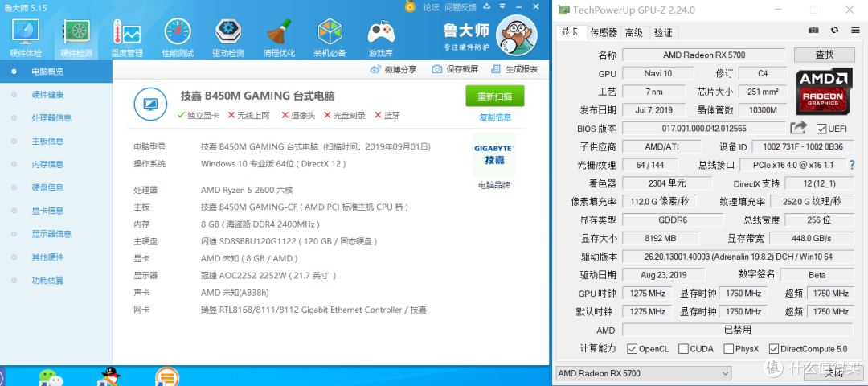Viewport: 868px width, 386px height.
Task: Open the 驱动检测 driver detection icon
Action: (x=228, y=33)
